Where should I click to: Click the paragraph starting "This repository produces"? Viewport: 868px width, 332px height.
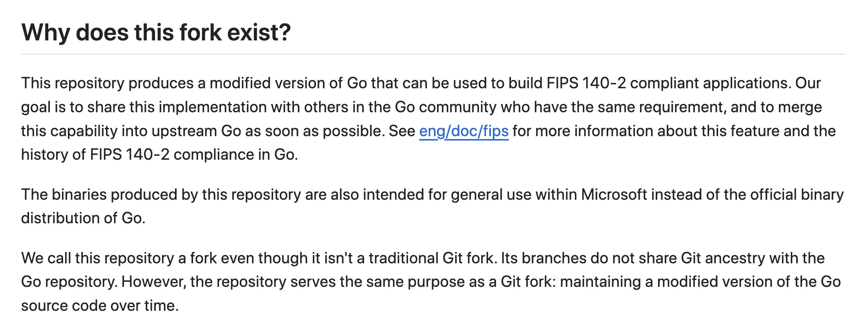(x=429, y=119)
